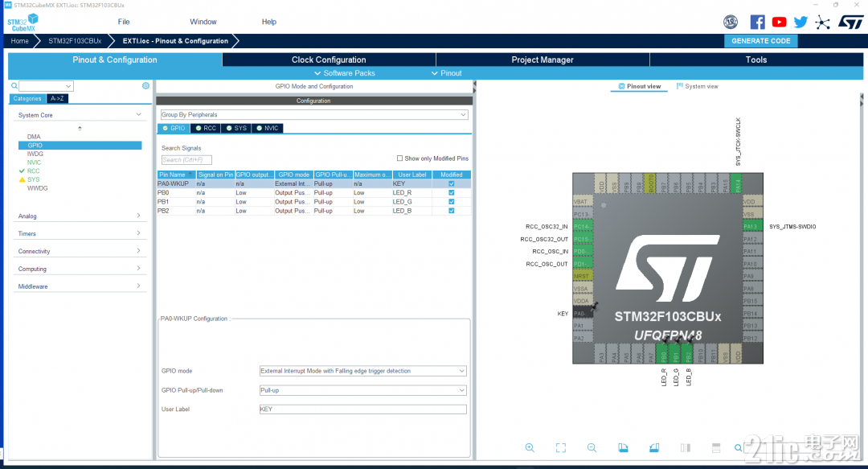
Task: Select PA0- pin on the chip
Action: [x=583, y=314]
